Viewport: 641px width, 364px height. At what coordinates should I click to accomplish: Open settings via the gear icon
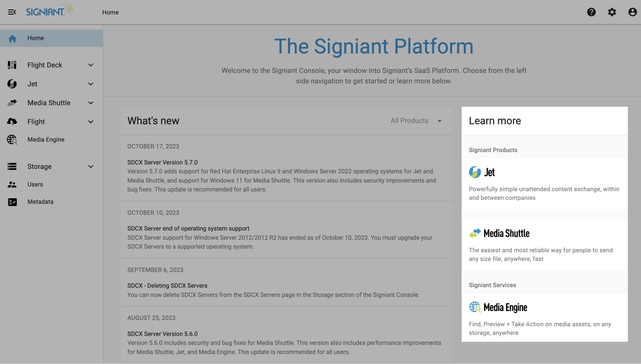point(612,12)
